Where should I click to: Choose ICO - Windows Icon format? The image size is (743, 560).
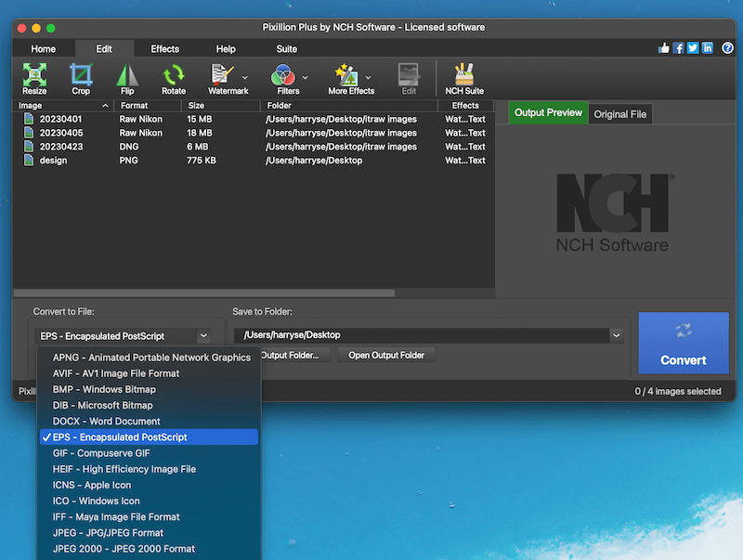(x=149, y=501)
